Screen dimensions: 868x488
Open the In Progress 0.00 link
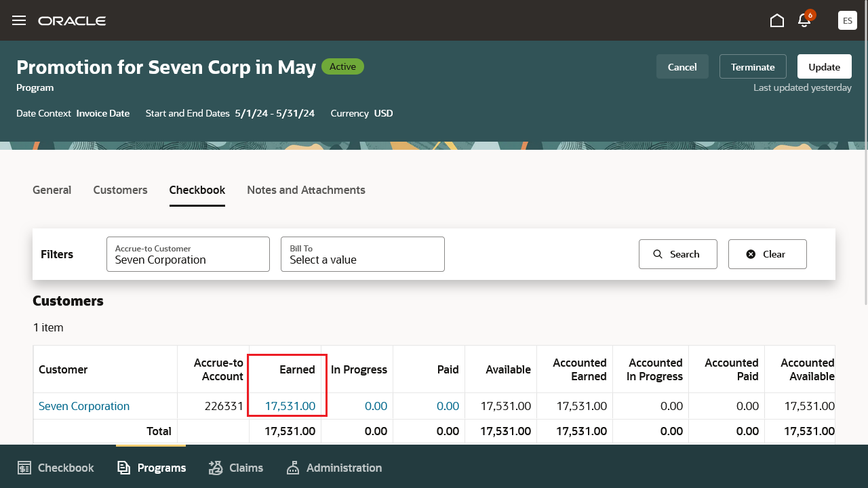376,406
